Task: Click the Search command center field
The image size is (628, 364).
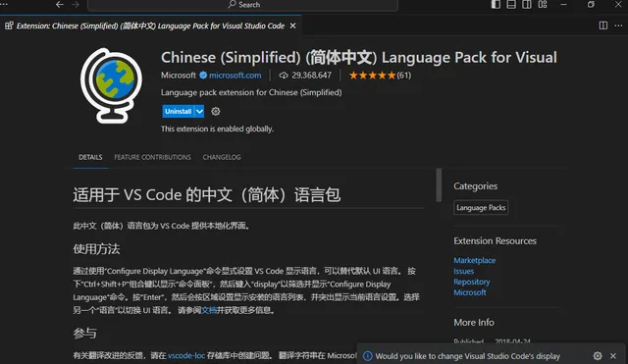Action: click(242, 5)
